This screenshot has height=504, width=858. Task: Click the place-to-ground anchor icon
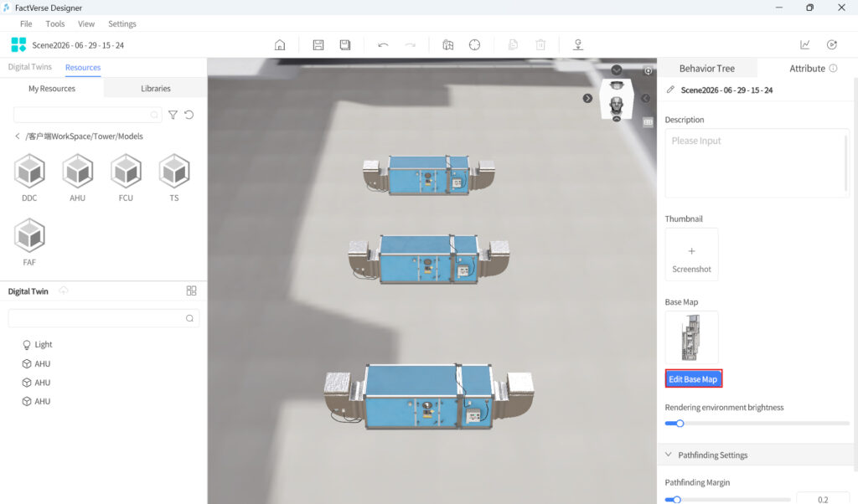click(578, 45)
